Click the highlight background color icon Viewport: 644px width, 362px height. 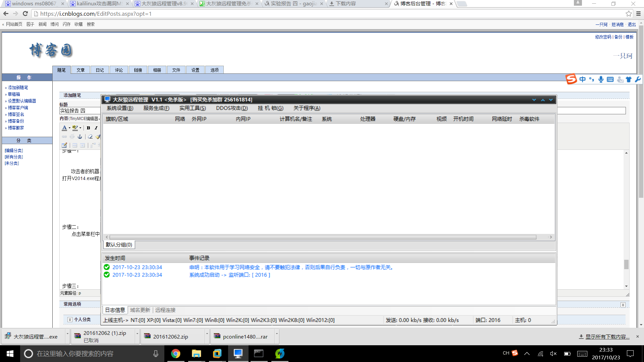(75, 128)
